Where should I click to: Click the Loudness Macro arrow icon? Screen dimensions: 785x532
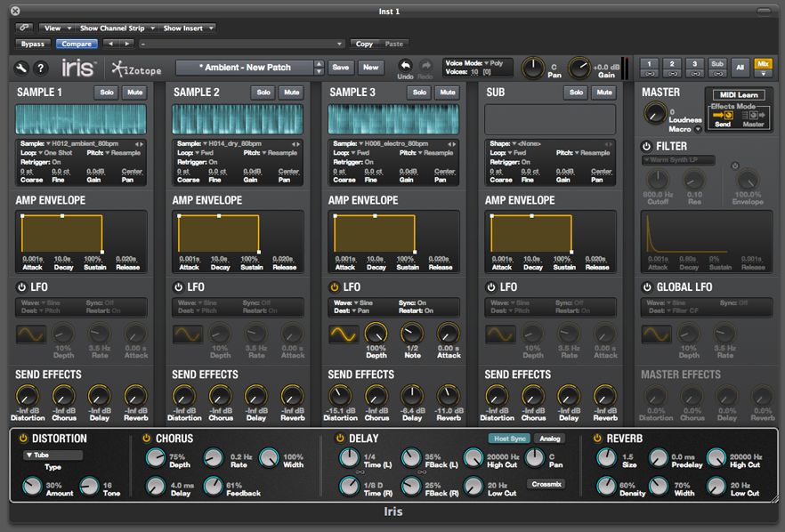tap(698, 130)
